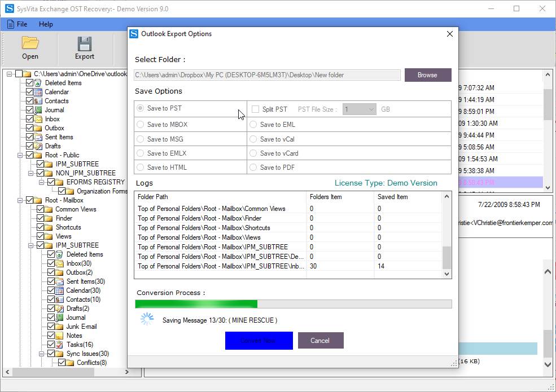Select the Save to PST radio option
This screenshot has width=556, height=392.
click(141, 108)
